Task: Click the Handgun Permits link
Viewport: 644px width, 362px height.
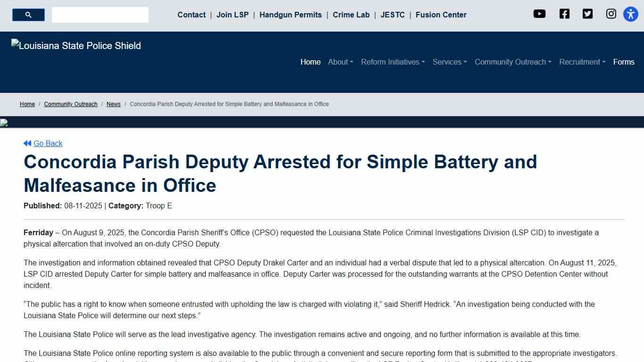Action: pyautogui.click(x=290, y=15)
